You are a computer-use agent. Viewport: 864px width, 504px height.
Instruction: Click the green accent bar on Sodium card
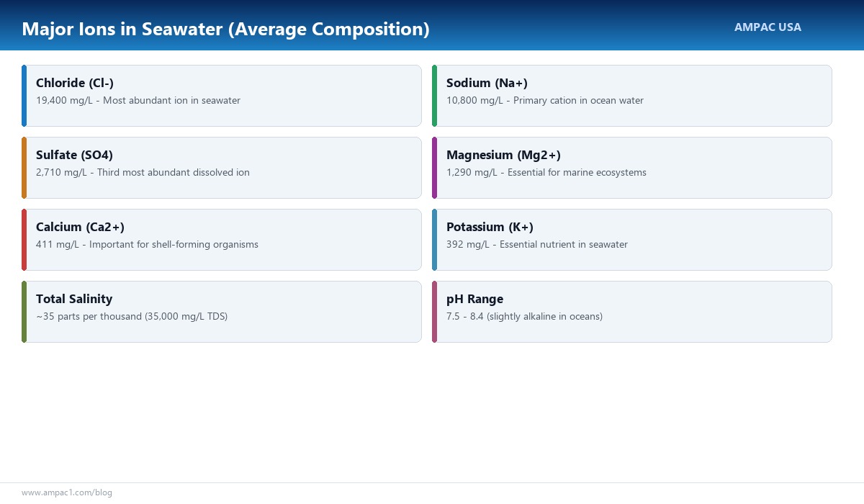434,96
